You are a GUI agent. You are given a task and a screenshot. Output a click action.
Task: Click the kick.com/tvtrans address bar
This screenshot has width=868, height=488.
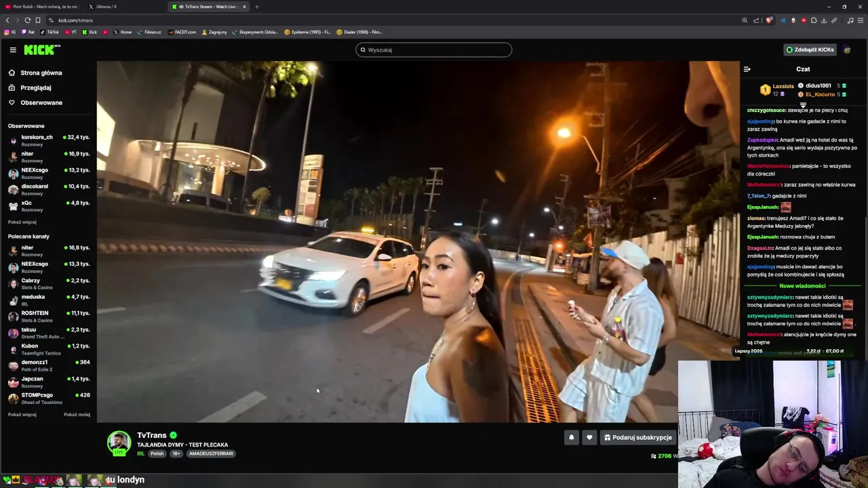[393, 20]
